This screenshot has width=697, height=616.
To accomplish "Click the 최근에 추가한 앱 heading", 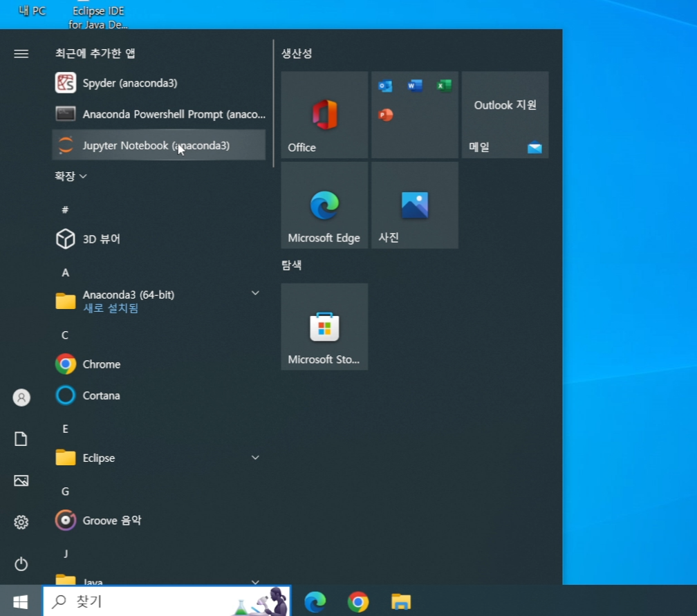I will [95, 53].
